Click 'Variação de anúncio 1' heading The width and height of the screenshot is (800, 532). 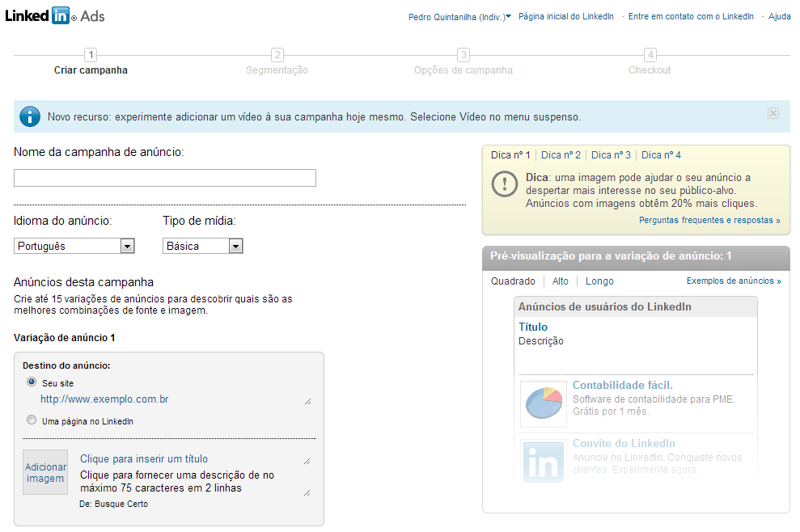pos(64,338)
